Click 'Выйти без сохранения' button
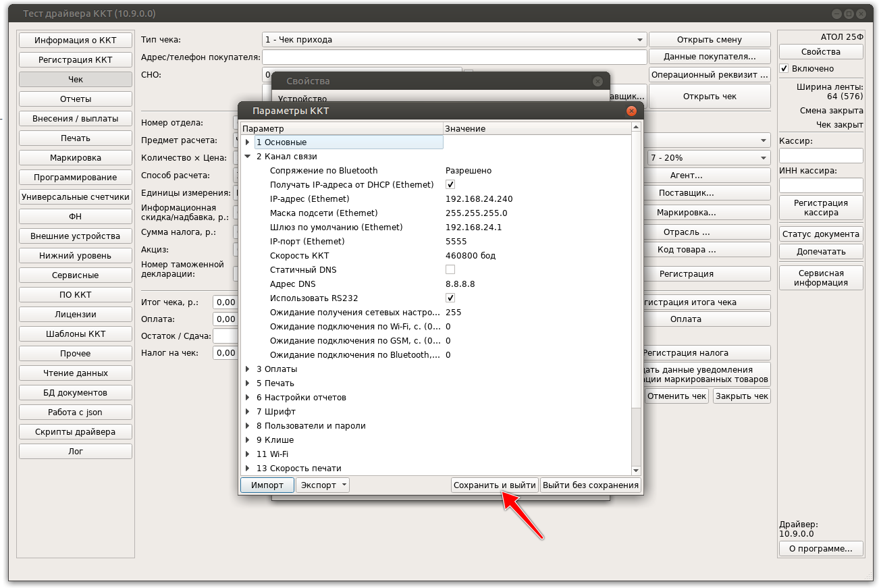Image resolution: width=879 pixels, height=588 pixels. (591, 485)
